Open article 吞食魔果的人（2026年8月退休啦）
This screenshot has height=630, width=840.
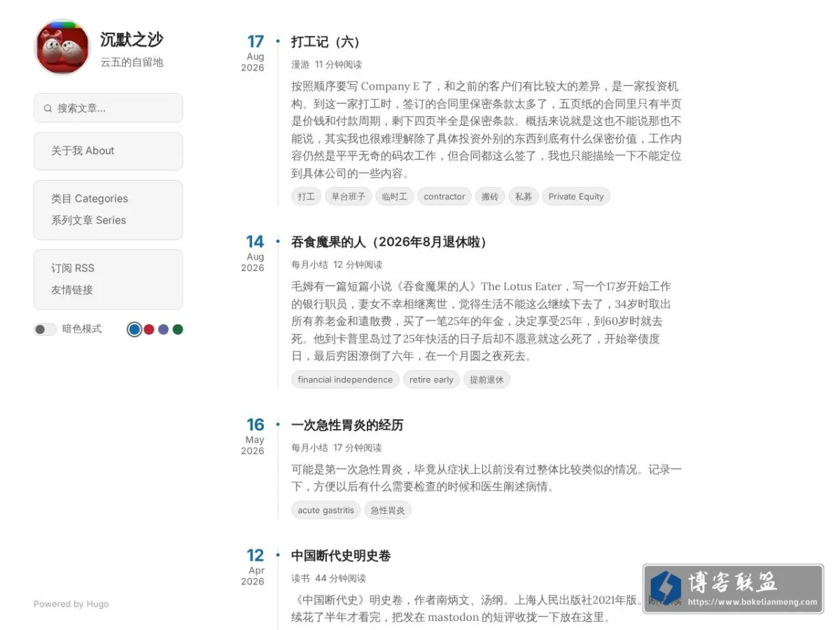[389, 242]
